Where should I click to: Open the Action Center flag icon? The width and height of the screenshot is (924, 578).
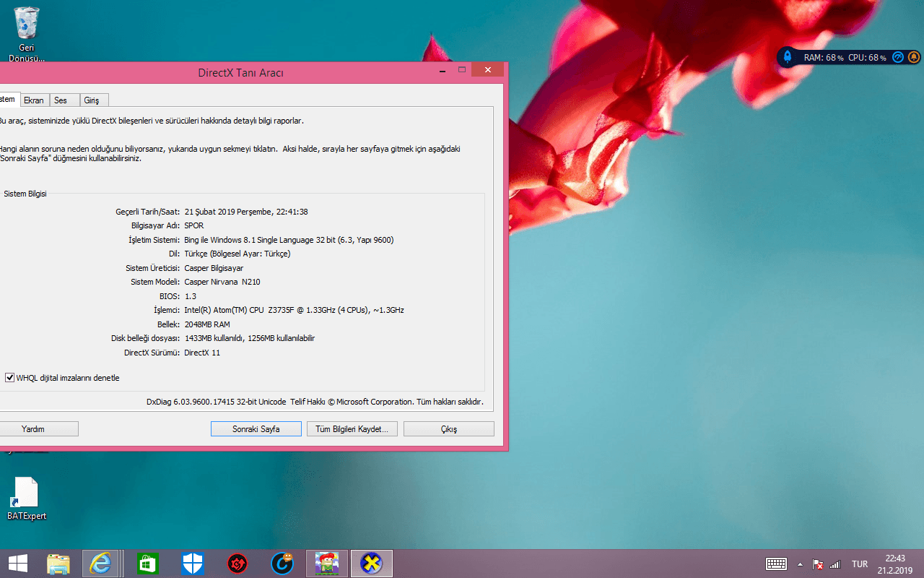click(x=818, y=564)
